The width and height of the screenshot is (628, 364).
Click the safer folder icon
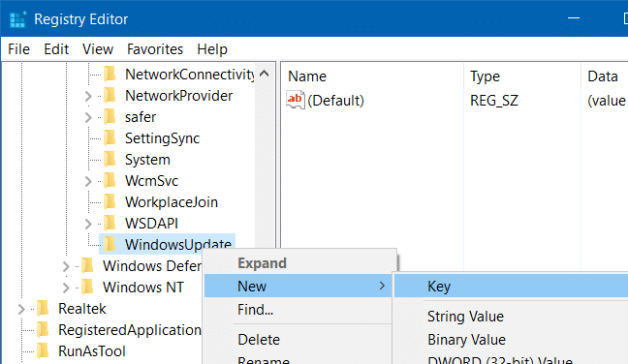(x=110, y=117)
